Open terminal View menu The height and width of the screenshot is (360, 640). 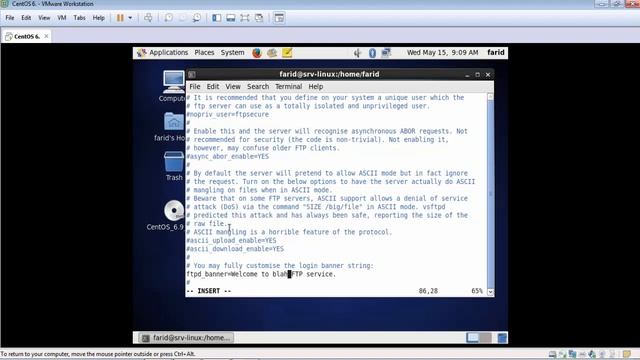click(x=233, y=87)
